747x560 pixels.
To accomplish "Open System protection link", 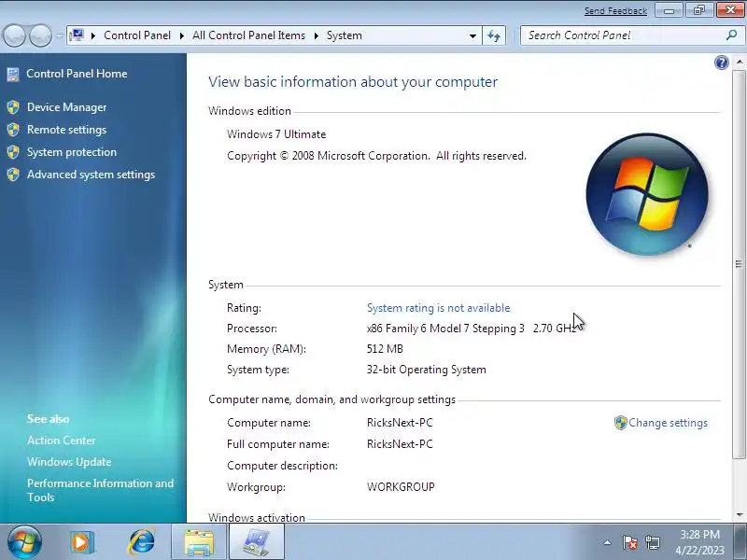I will 72,152.
